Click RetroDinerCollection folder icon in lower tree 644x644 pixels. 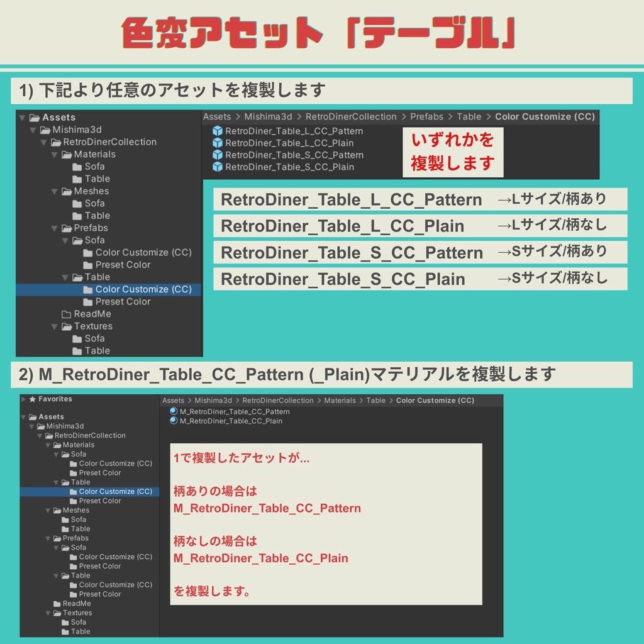click(49, 436)
